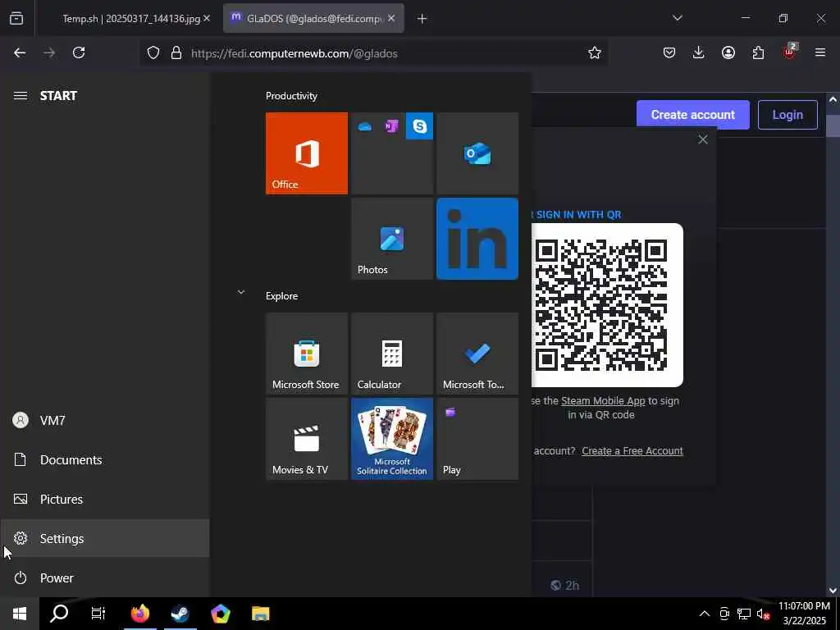Image resolution: width=840 pixels, height=630 pixels.
Task: Close the Steam sign-in dialog
Action: click(703, 139)
